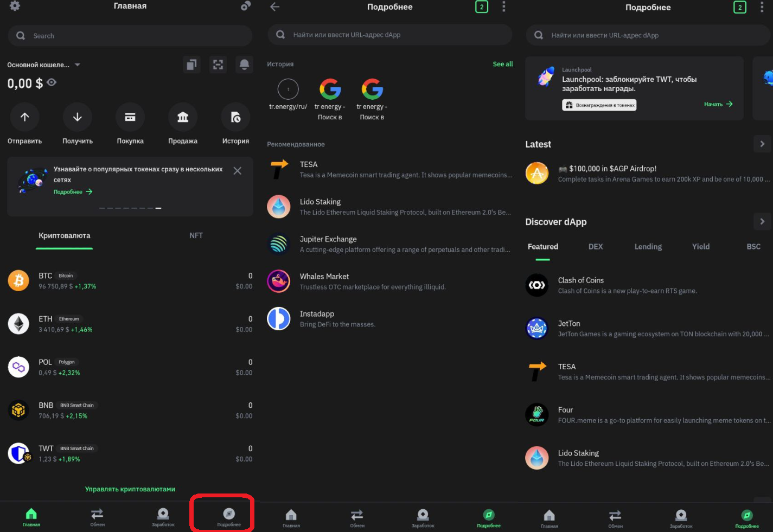The image size is (773, 532).
Task: Open Lido Staking under Featured list
Action: [x=648, y=458]
